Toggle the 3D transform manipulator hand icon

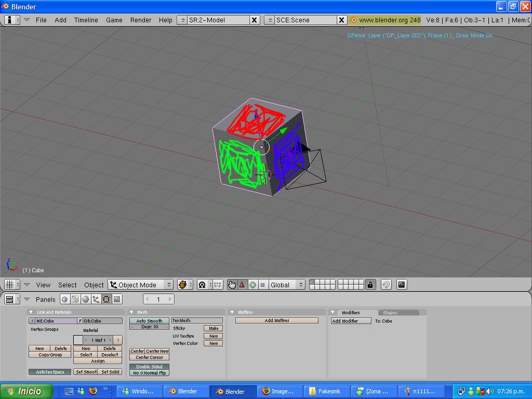click(232, 285)
